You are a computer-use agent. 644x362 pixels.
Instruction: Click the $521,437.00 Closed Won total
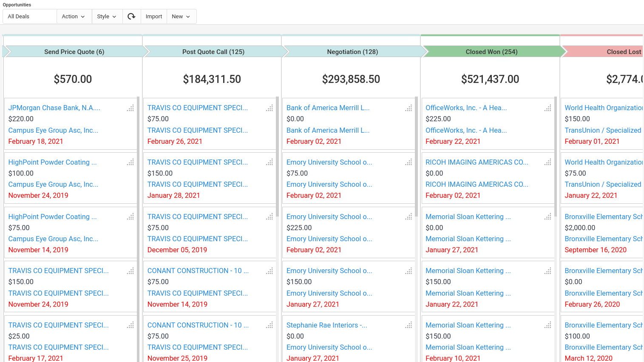[490, 79]
